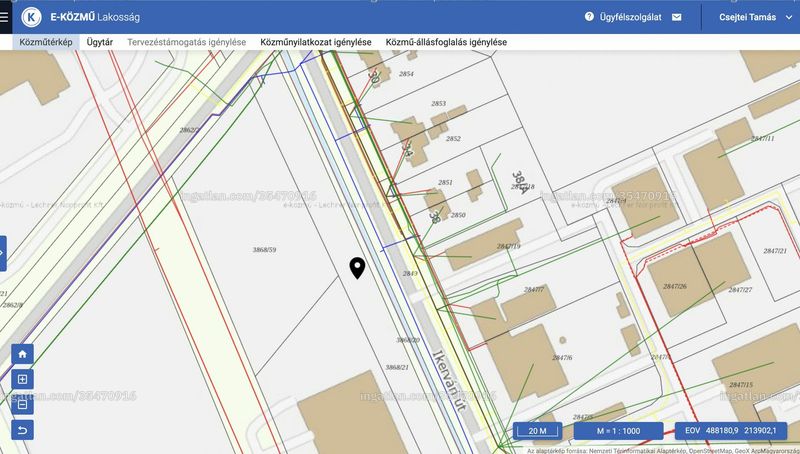Click parcel label 2862/2

tap(189, 130)
